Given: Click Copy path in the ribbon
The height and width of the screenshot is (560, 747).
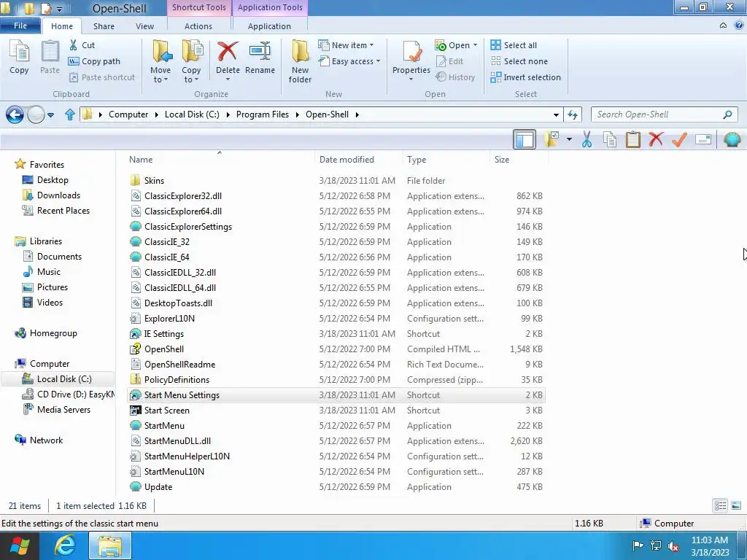Looking at the screenshot, I should tap(94, 61).
